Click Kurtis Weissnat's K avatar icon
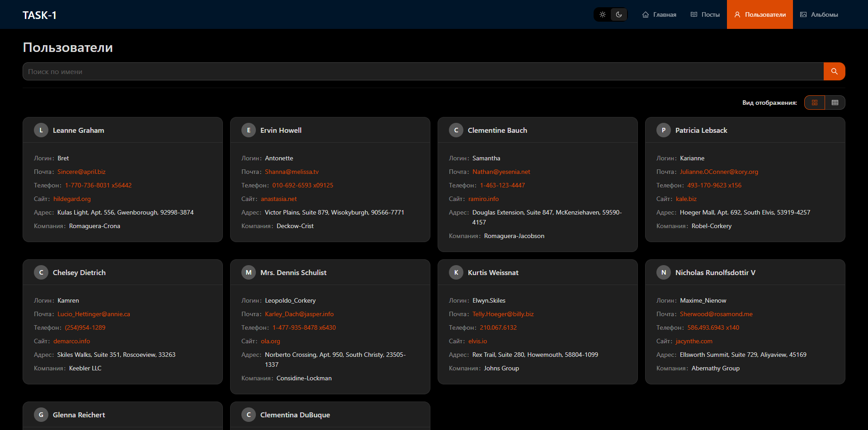 coord(456,272)
